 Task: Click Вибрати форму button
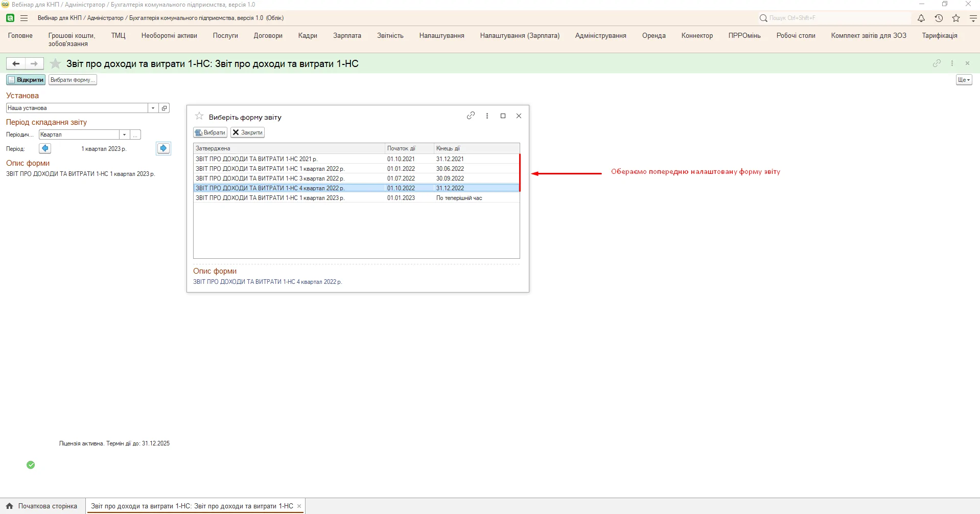click(x=73, y=80)
